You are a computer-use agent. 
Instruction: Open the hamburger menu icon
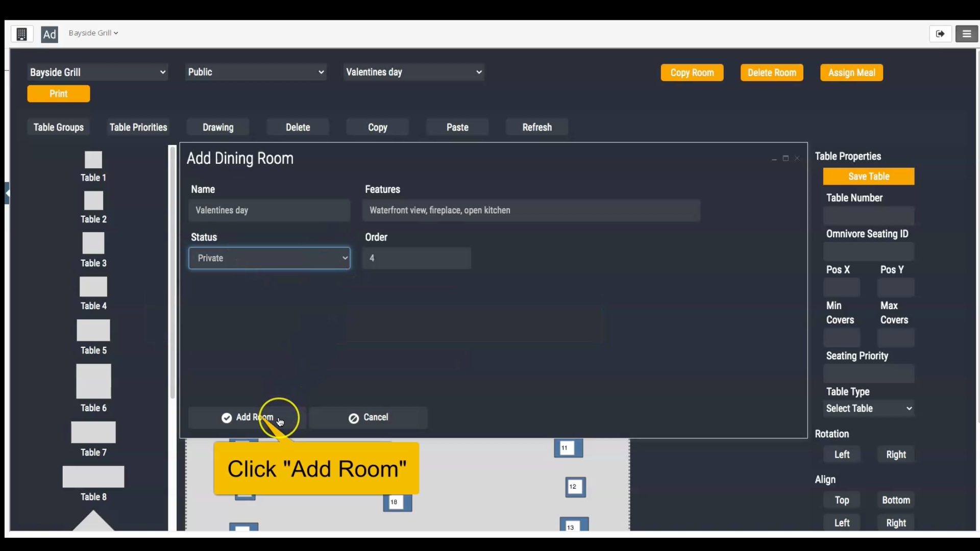point(967,34)
